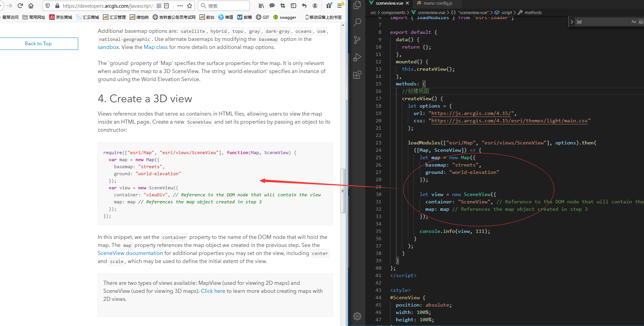Image resolution: width=644 pixels, height=326 pixels.
Task: Go forward in browser history
Action: coord(9,6)
